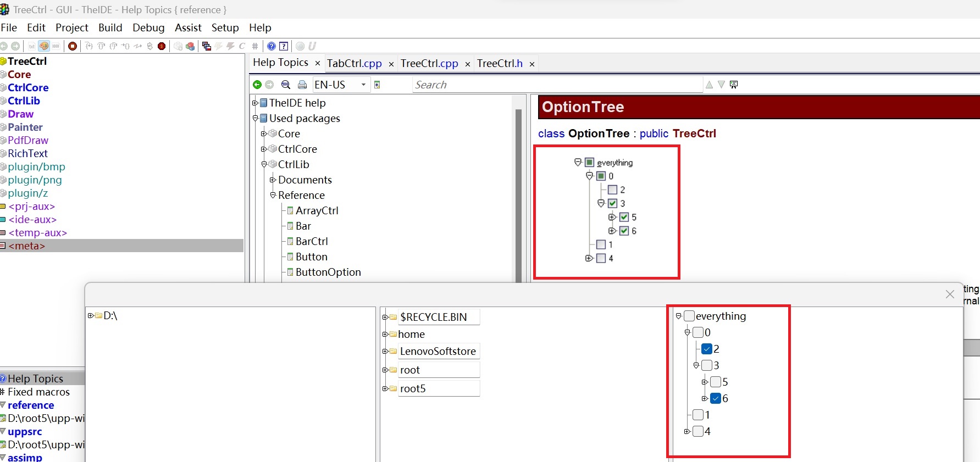Click the help tree vertical scrollbar
The image size is (980, 462).
(518, 192)
